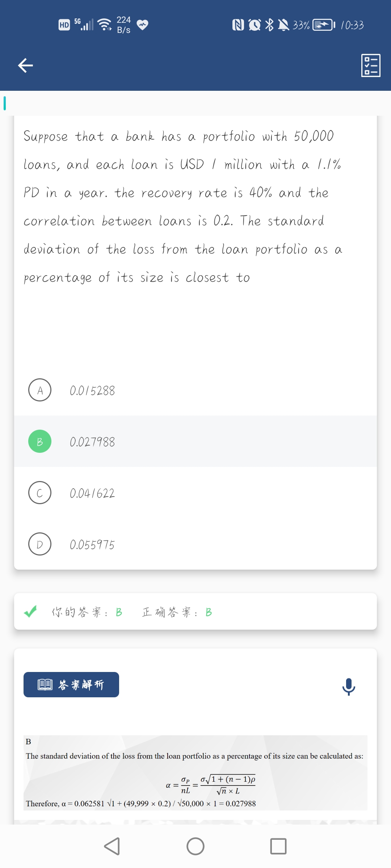Pick option D radio circle
Viewport: 391px width, 868px height.
point(40,544)
